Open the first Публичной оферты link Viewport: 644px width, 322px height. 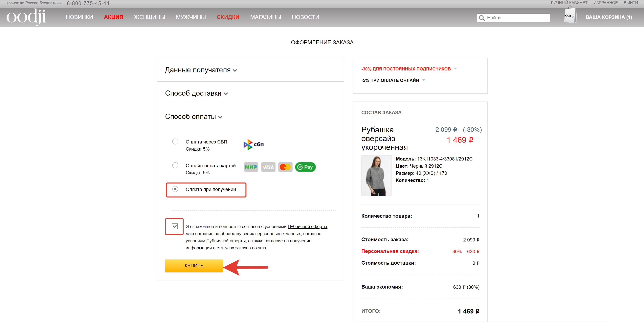(307, 226)
